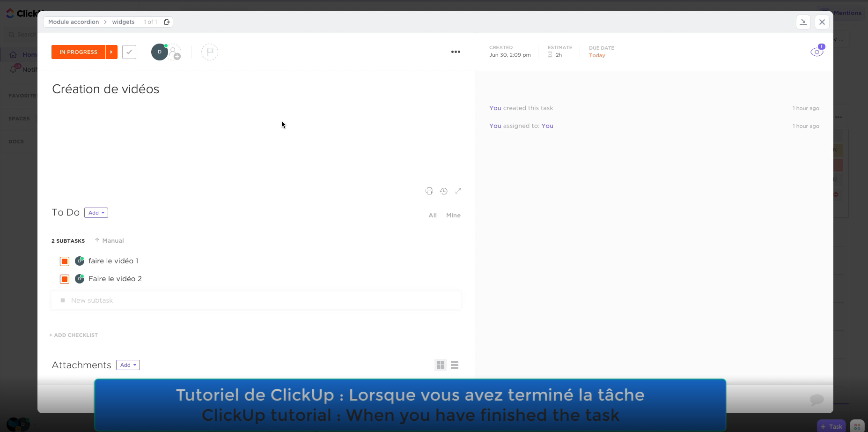Click the comment bubble icon
Screen dimensions: 868x432
point(817,400)
